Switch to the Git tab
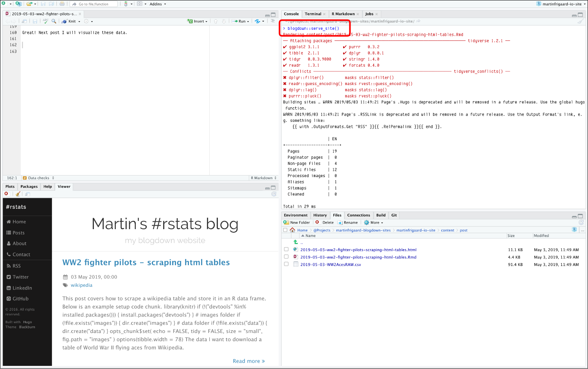 394,215
